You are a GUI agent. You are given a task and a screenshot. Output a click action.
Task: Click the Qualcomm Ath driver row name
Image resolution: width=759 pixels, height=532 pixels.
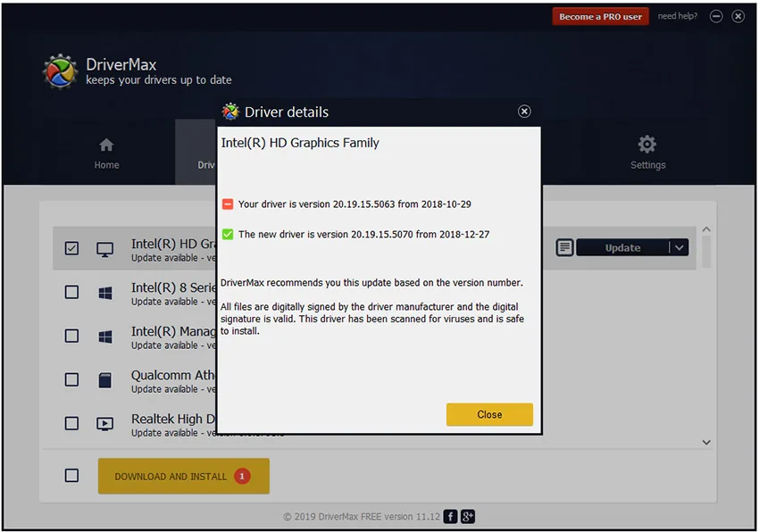pos(173,375)
